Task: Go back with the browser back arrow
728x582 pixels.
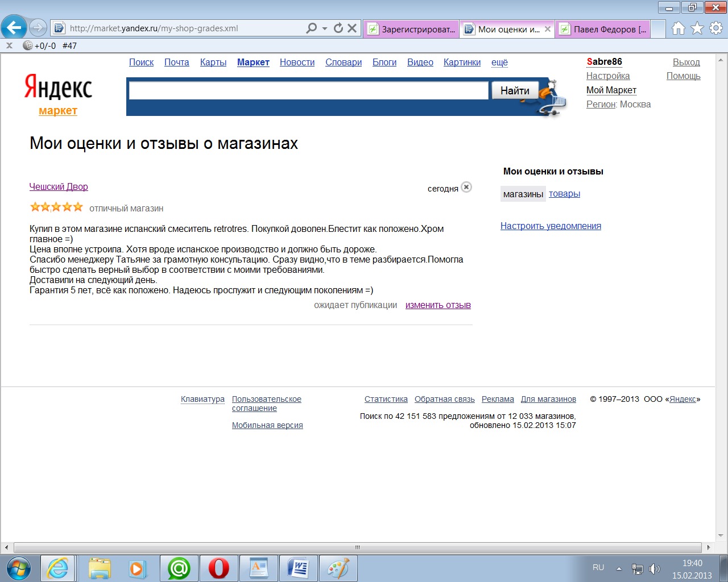Action: click(x=14, y=27)
